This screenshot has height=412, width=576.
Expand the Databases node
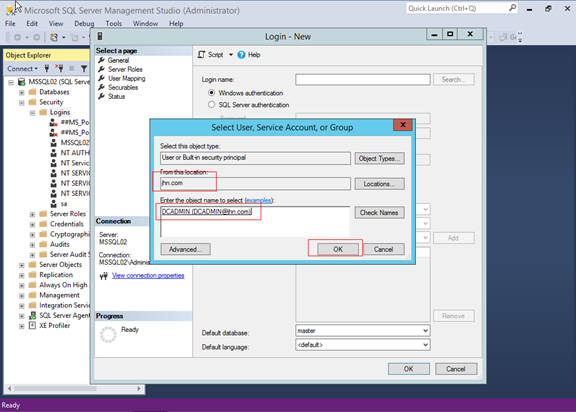point(22,92)
